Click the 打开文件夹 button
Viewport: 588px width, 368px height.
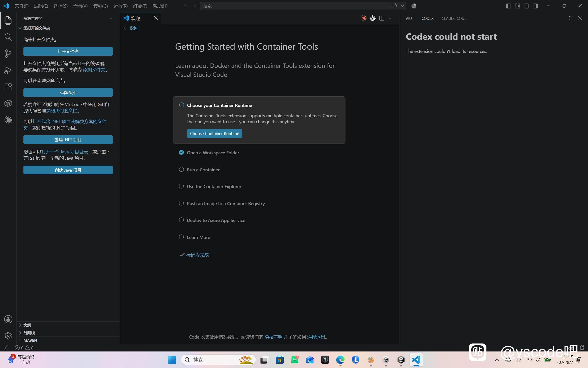point(68,51)
